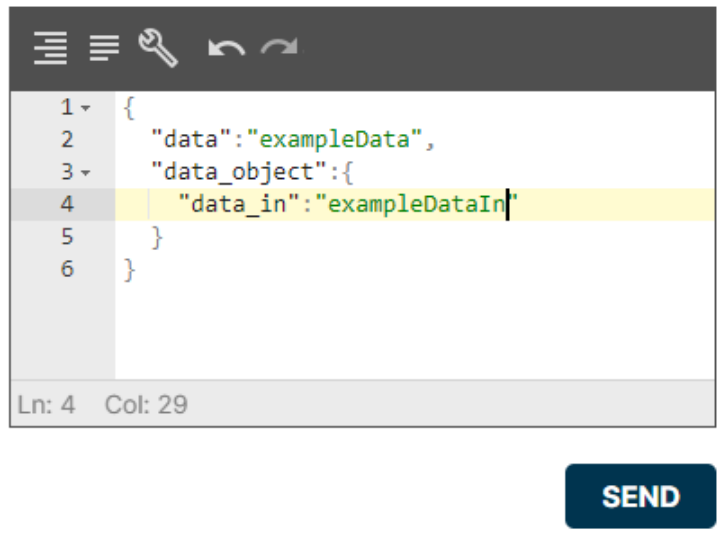The image size is (725, 537).
Task: Fold the data_object block on line 3
Action: click(86, 173)
